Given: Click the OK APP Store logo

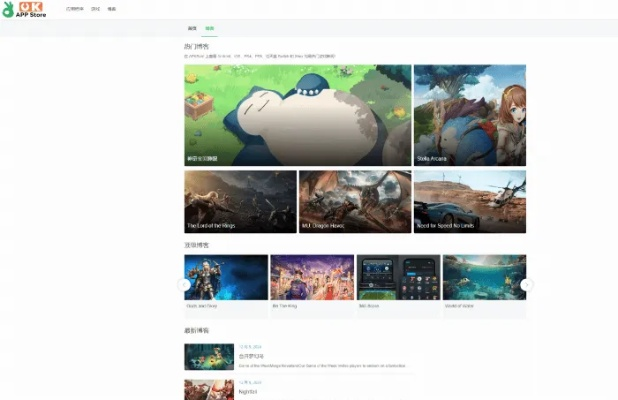Looking at the screenshot, I should [x=23, y=9].
